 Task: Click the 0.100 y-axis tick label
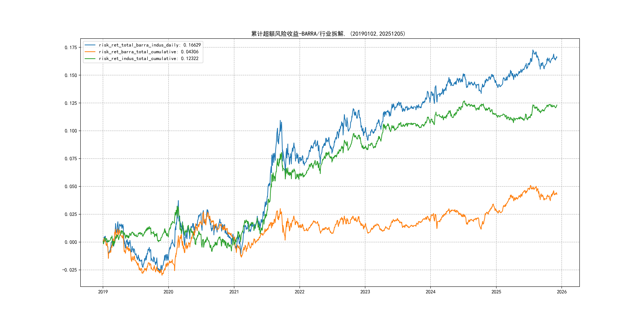coord(71,131)
